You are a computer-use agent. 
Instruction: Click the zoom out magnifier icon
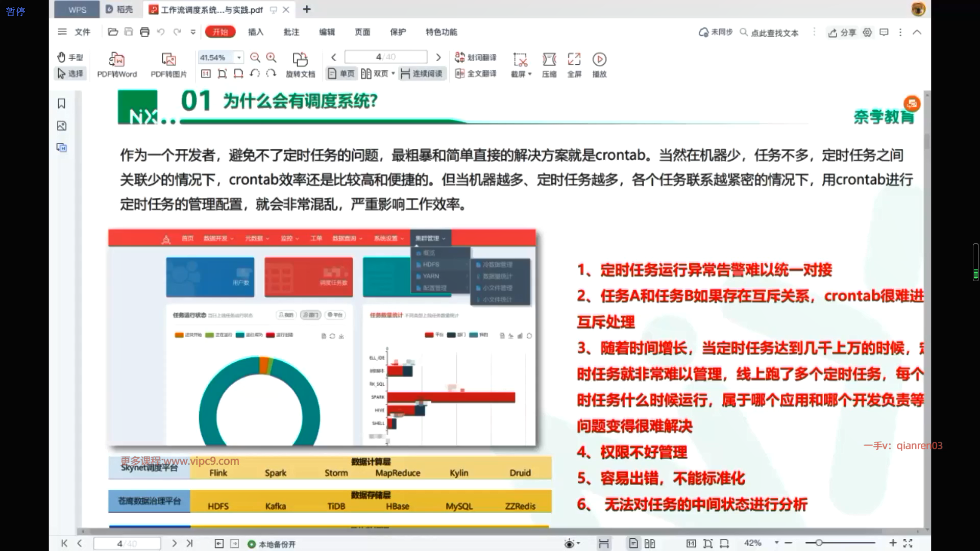click(x=255, y=58)
